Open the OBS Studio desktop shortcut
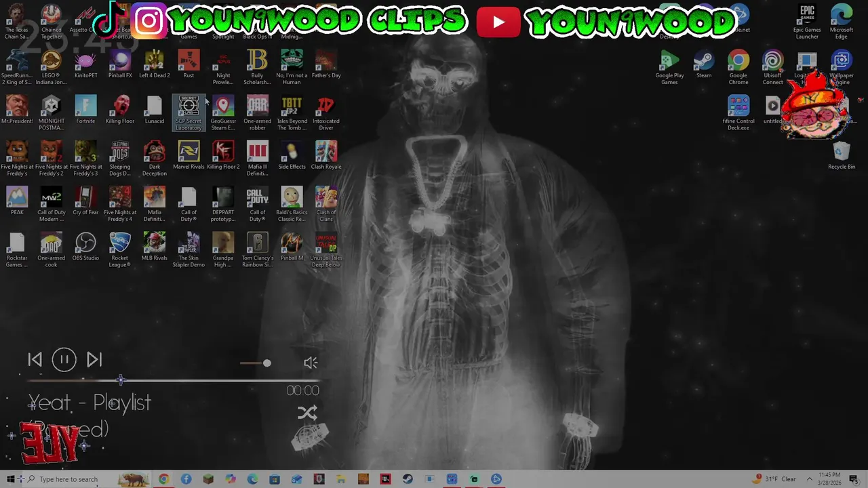Image resolution: width=868 pixels, height=488 pixels. pyautogui.click(x=85, y=246)
